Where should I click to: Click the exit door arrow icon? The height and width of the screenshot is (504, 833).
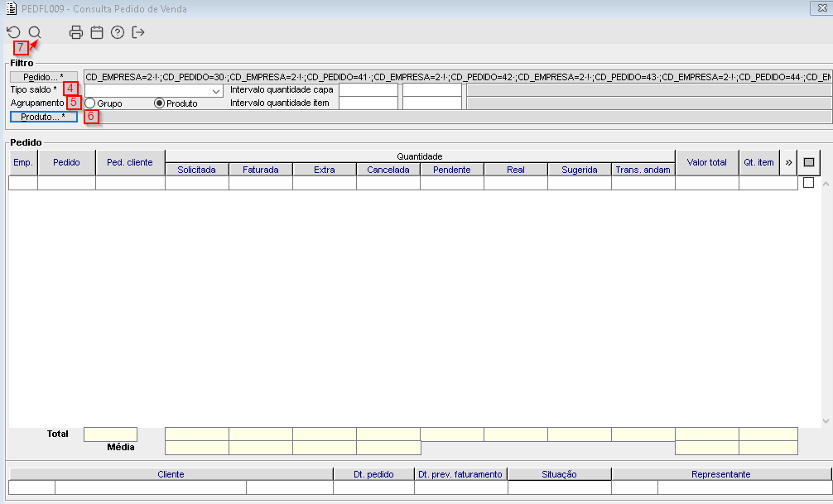(x=138, y=32)
